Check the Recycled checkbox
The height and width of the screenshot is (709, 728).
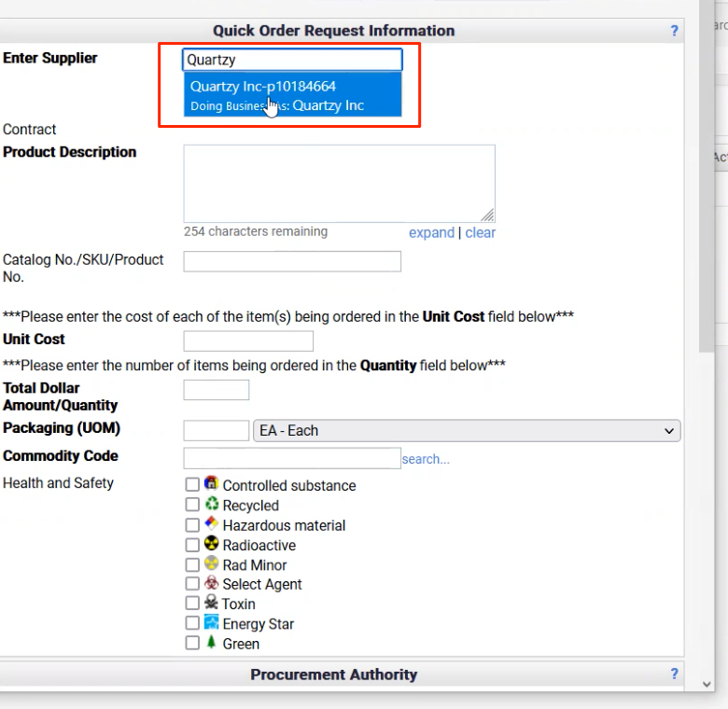(x=192, y=505)
